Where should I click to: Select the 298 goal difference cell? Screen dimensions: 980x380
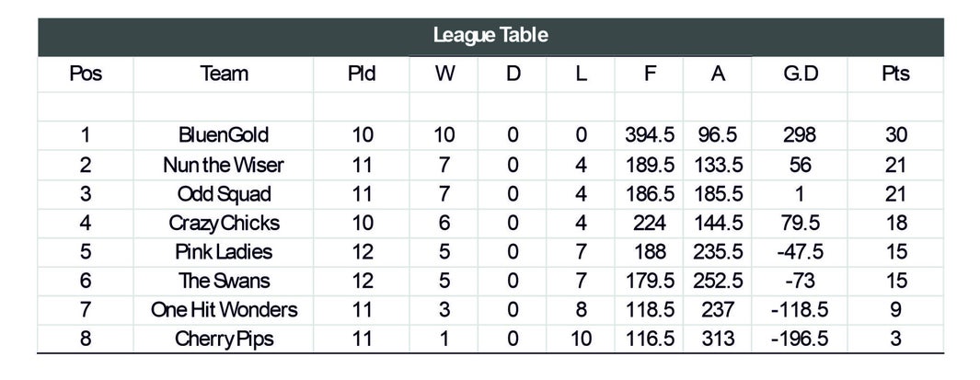pos(800,135)
